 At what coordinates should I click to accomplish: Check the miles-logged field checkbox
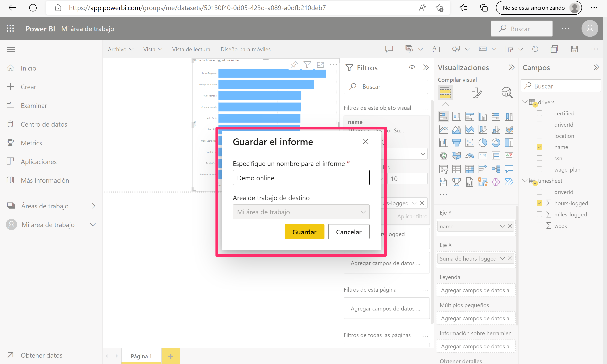(x=539, y=214)
